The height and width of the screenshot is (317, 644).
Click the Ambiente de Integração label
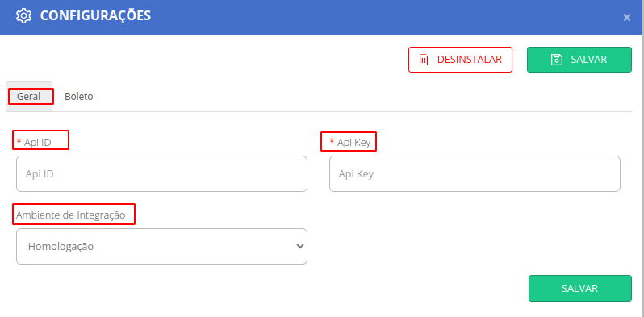point(71,215)
